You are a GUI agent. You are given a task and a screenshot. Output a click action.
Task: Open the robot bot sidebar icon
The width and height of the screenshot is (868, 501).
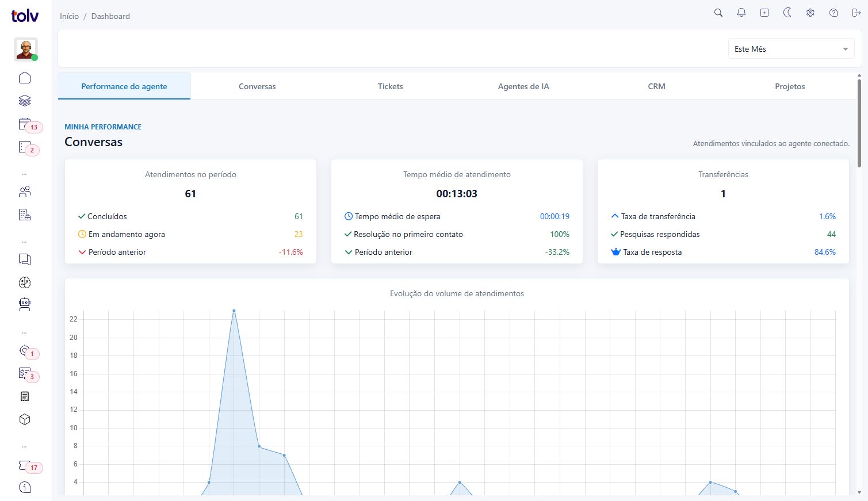click(25, 305)
